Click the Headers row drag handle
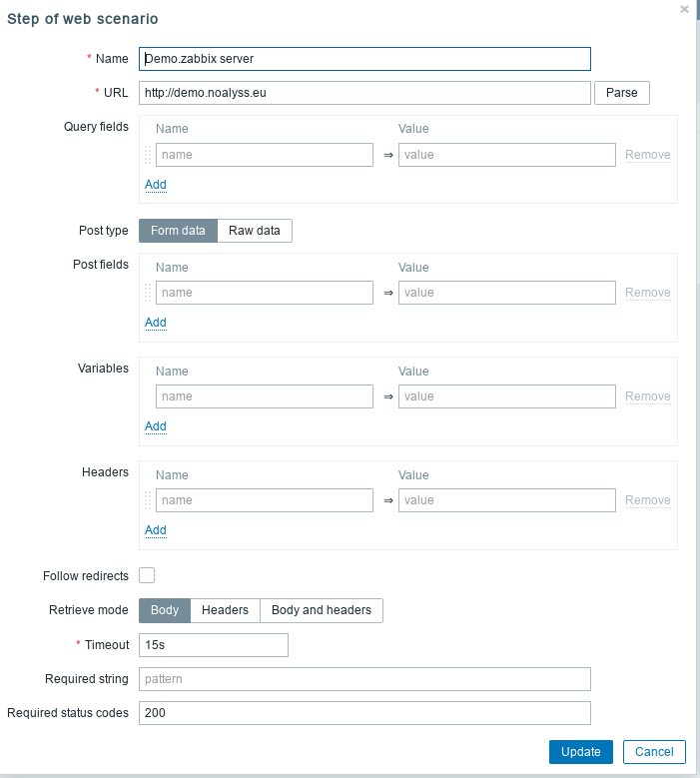 pyautogui.click(x=148, y=500)
